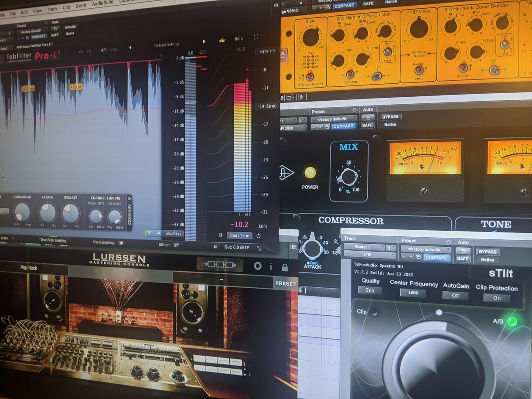The height and width of the screenshot is (399, 532).
Task: Click the sTilt Center Frequency 1000 field
Action: coord(413,293)
